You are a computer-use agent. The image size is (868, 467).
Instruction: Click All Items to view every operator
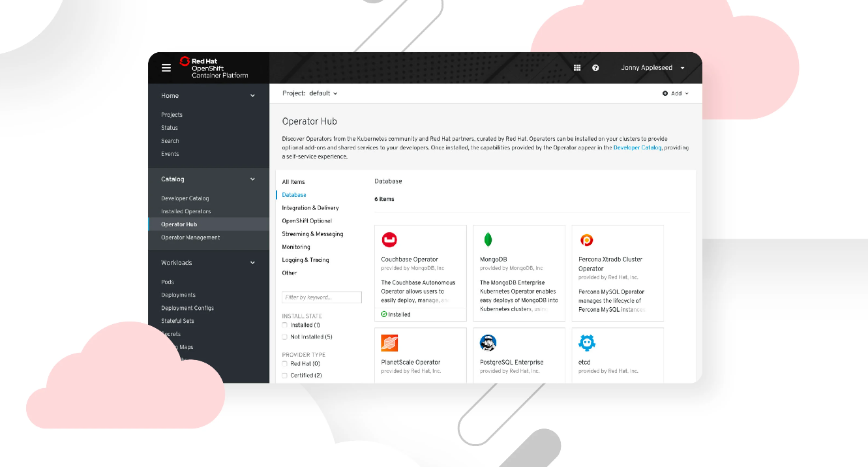[293, 181]
